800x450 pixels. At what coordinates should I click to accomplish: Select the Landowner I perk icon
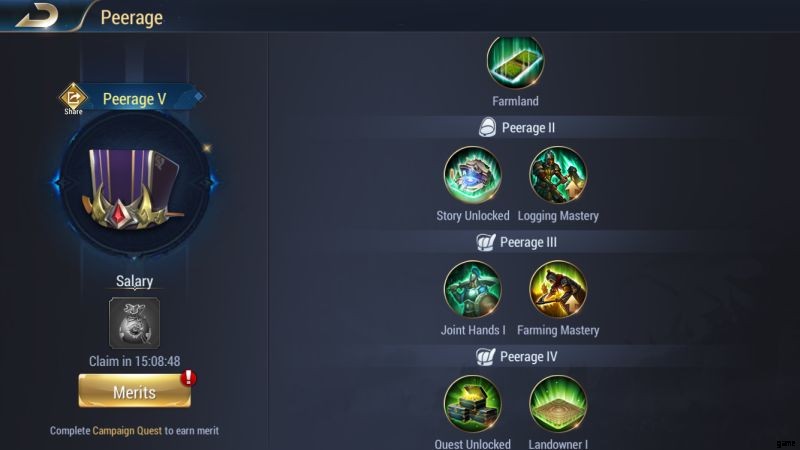click(x=558, y=404)
